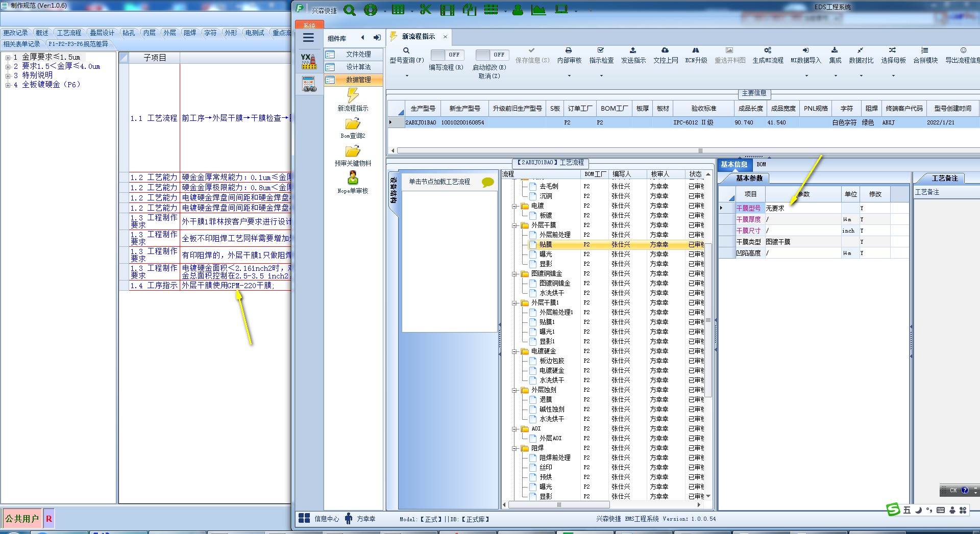Click the green monitor screen icon
Image resolution: width=980 pixels, height=534 pixels.
561,10
